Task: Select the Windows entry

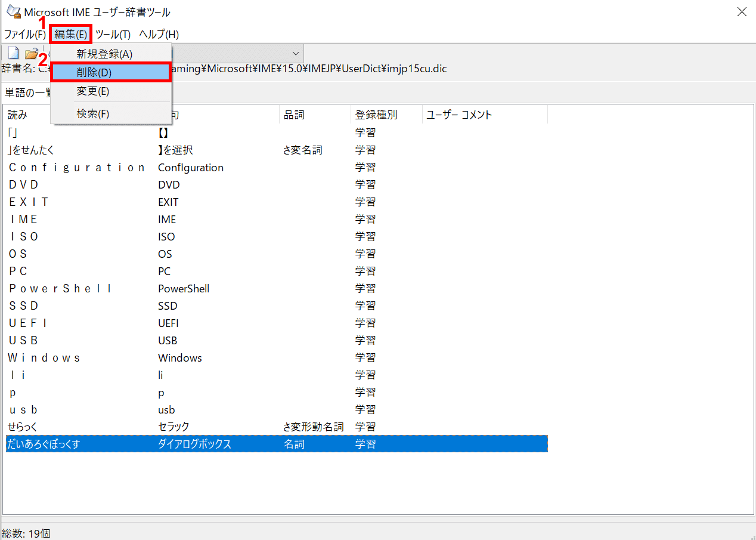Action: pos(277,358)
